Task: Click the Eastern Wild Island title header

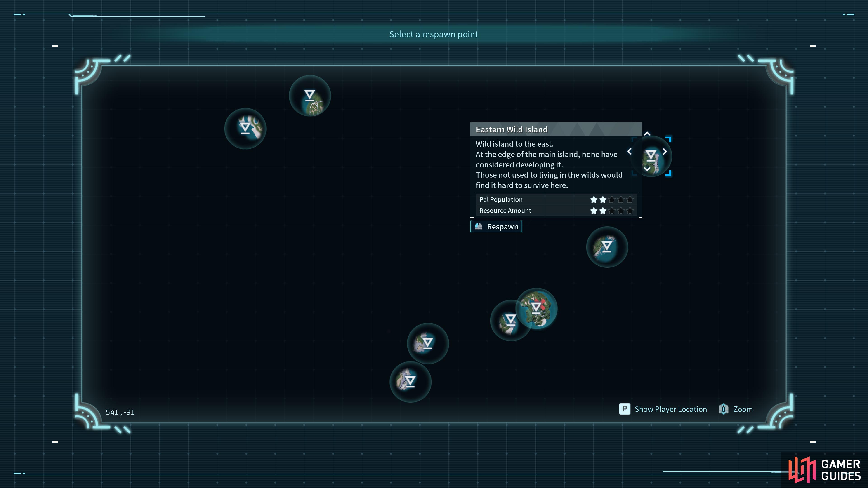Action: tap(556, 129)
